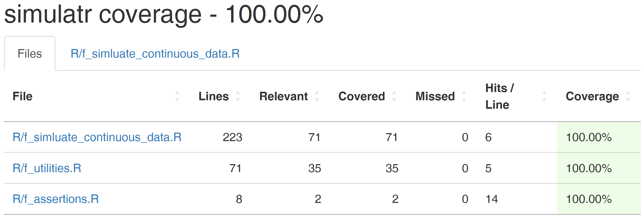This screenshot has width=644, height=218.
Task: Sort table by Missed header text
Action: point(435,96)
